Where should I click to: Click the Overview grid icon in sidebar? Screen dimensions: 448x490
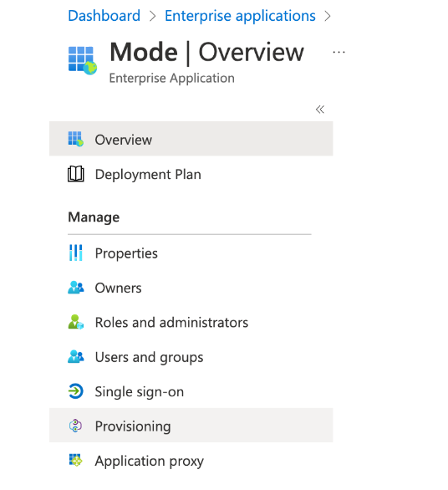[x=75, y=139]
